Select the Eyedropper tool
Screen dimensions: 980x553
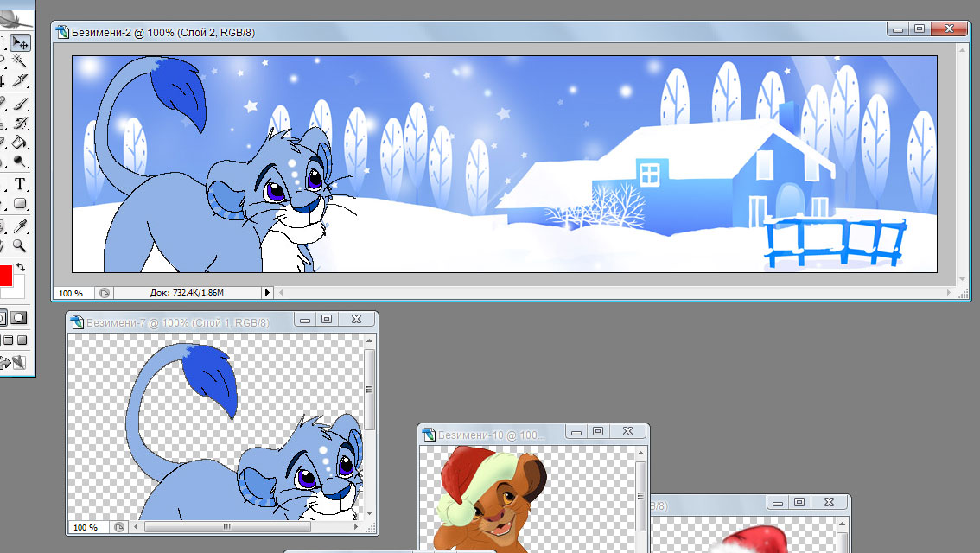coord(19,226)
